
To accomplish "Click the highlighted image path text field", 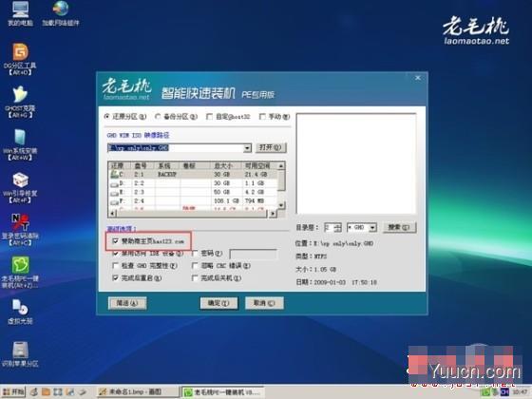I will (176, 148).
